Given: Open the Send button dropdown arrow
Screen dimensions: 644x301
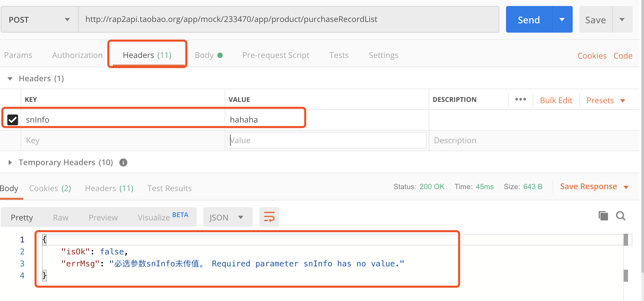Looking at the screenshot, I should click(x=562, y=20).
